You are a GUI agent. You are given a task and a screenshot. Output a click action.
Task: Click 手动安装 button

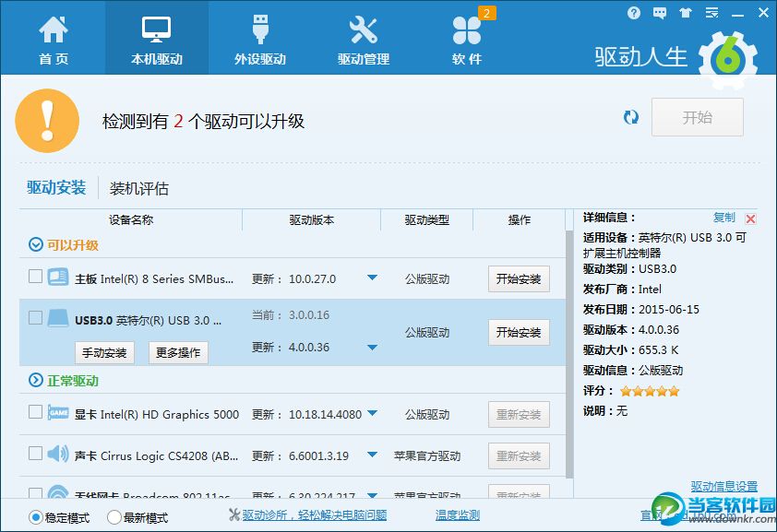coord(104,352)
